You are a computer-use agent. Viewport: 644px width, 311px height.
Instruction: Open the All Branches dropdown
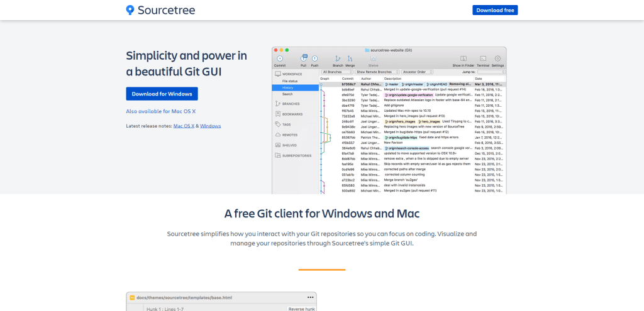click(x=337, y=72)
